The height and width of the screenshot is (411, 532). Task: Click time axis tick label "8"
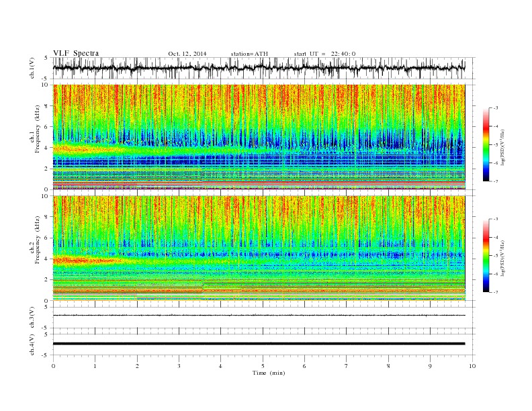(388, 366)
